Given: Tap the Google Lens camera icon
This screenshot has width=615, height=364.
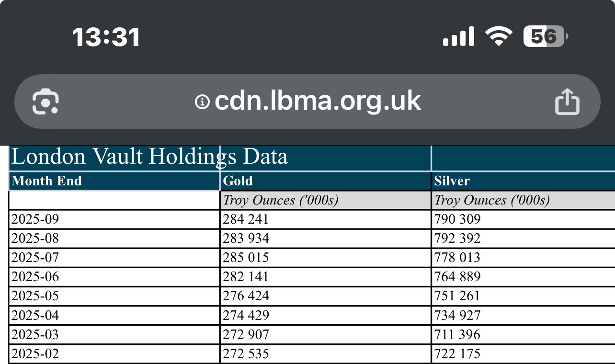Looking at the screenshot, I should 46,102.
